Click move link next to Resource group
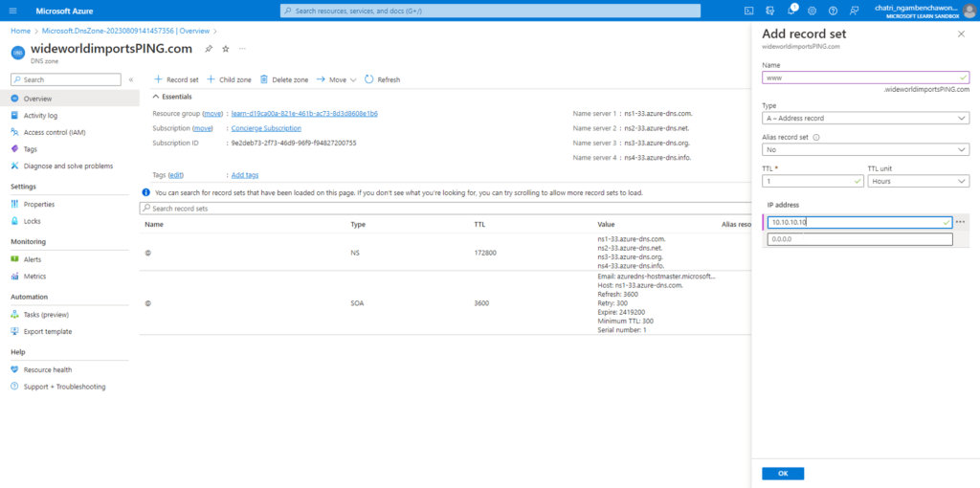The height and width of the screenshot is (488, 980). coord(213,114)
